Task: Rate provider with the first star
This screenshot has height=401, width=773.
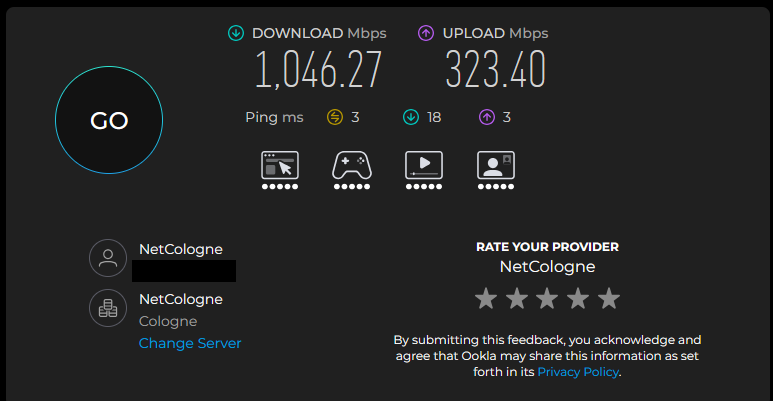Action: (486, 298)
